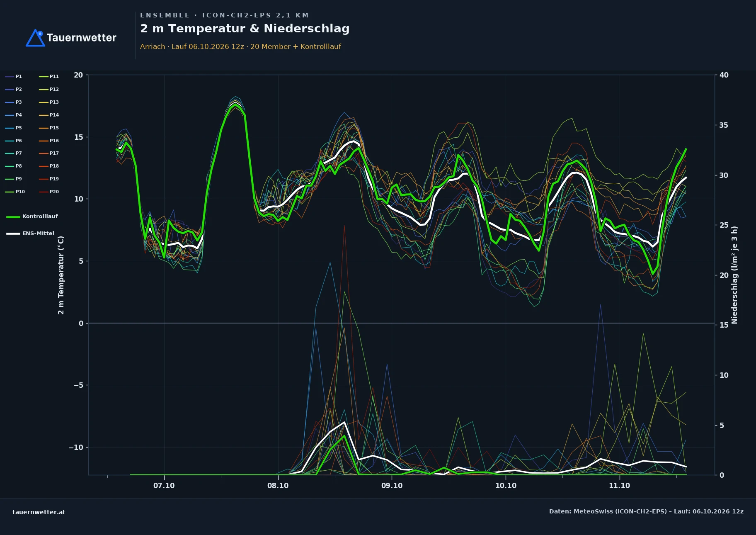The image size is (756, 535).
Task: Toggle the ENS-Mittel legend entry
Action: click(30, 233)
